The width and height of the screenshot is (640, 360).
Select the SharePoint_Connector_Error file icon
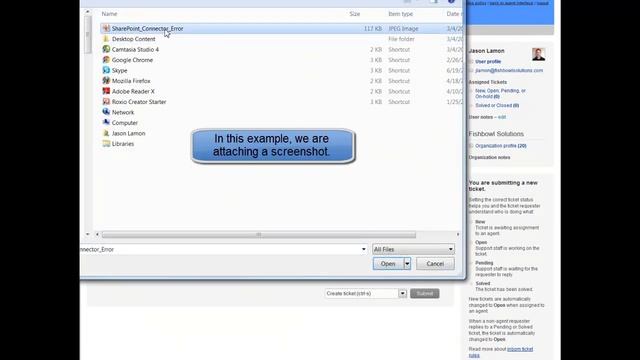(106, 28)
